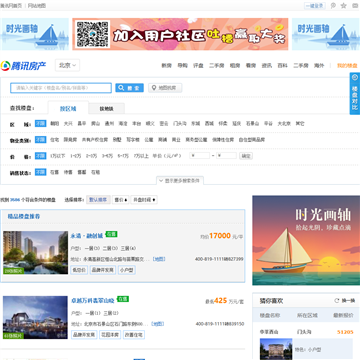Select the 朝阳 district filter
Screen dimensions: 360x360
pyautogui.click(x=54, y=124)
